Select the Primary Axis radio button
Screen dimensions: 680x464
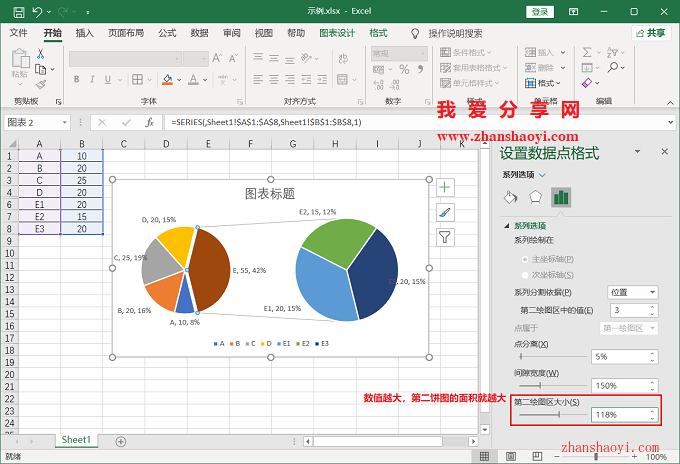coord(525,259)
